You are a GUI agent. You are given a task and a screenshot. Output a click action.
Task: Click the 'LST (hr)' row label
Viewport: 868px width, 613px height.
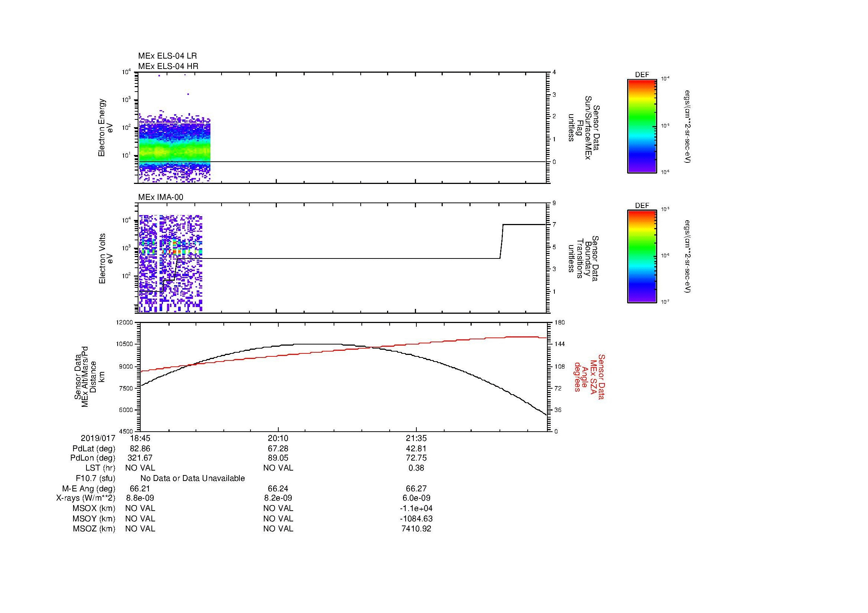[100, 468]
